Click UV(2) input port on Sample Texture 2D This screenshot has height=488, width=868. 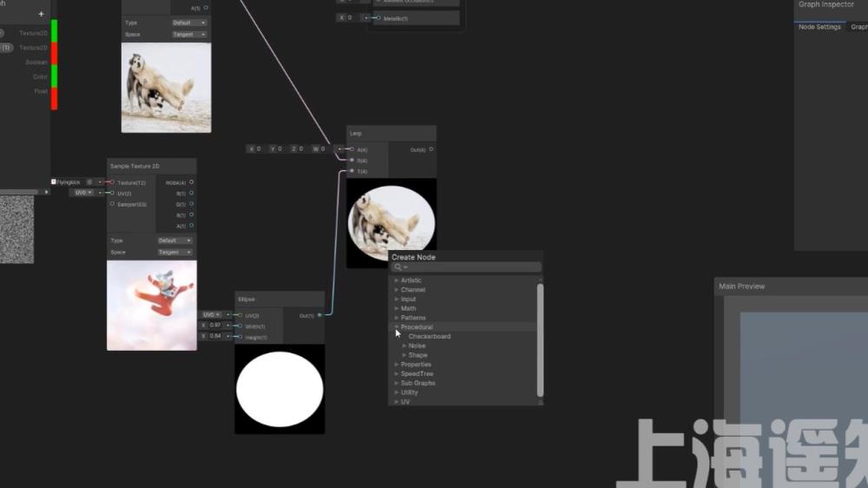[112, 193]
